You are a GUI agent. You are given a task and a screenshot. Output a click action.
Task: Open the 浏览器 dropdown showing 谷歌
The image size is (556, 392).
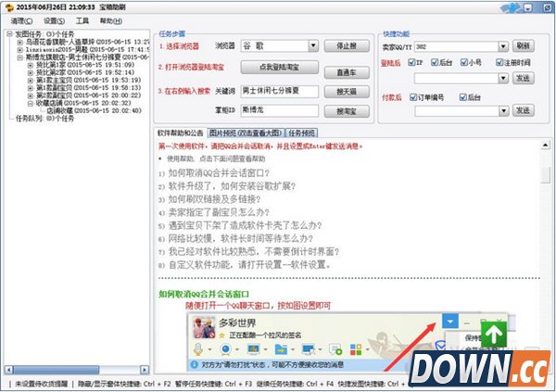[313, 45]
